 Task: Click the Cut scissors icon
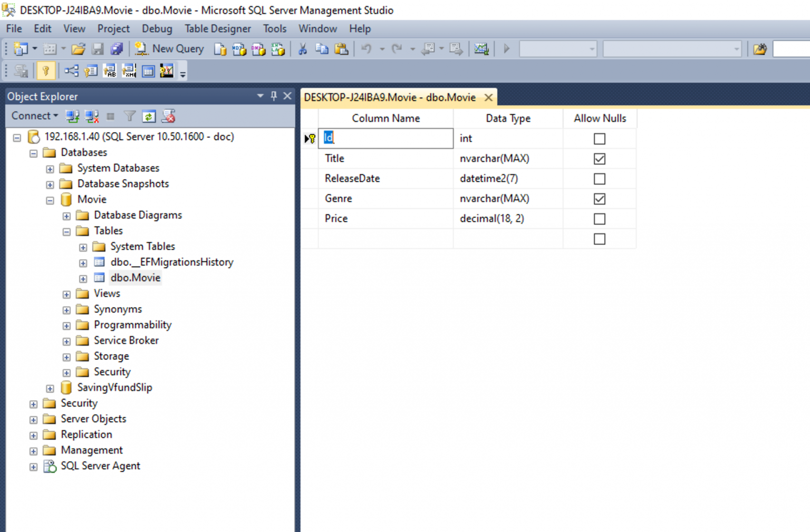303,49
